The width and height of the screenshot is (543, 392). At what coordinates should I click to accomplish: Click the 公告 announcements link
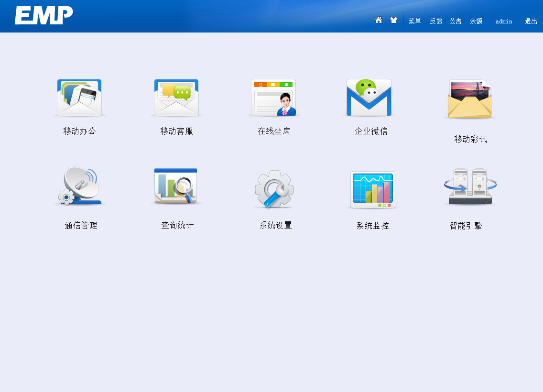pyautogui.click(x=455, y=21)
